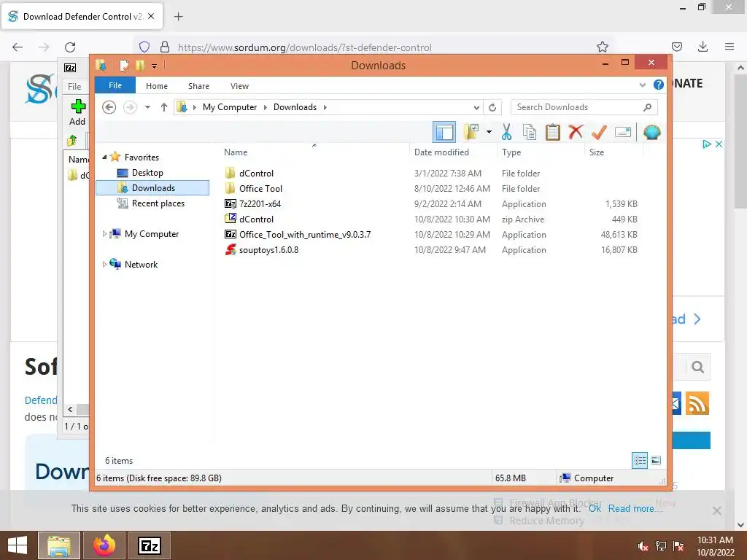Screen dimensions: 747x560
Task: Go back with Explorer back arrow
Action: point(109,107)
